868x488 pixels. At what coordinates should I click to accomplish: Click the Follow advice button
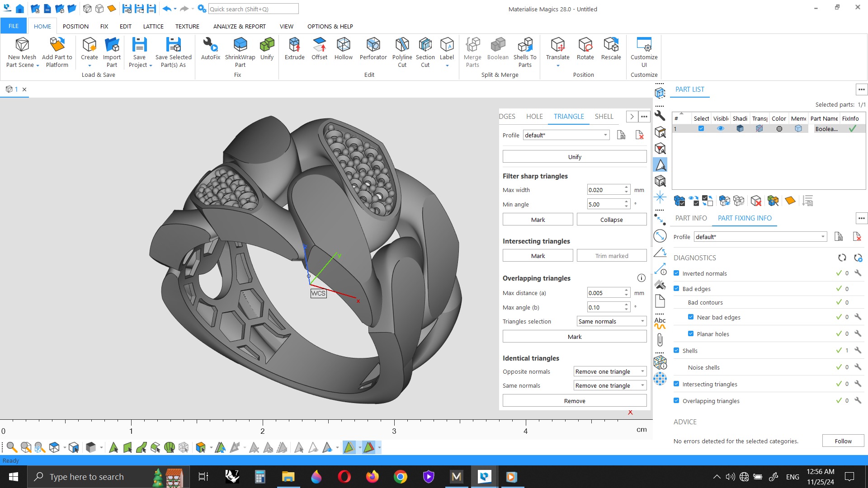click(x=843, y=441)
